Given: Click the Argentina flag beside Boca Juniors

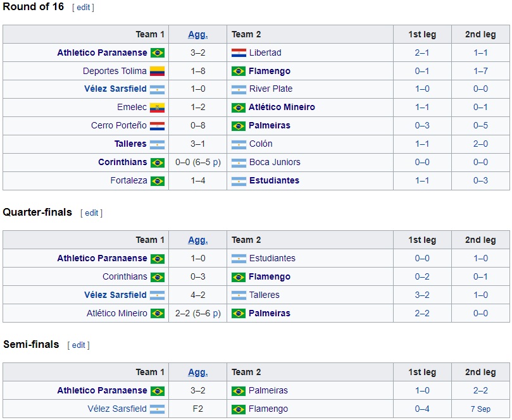Looking at the screenshot, I should click(x=239, y=163).
